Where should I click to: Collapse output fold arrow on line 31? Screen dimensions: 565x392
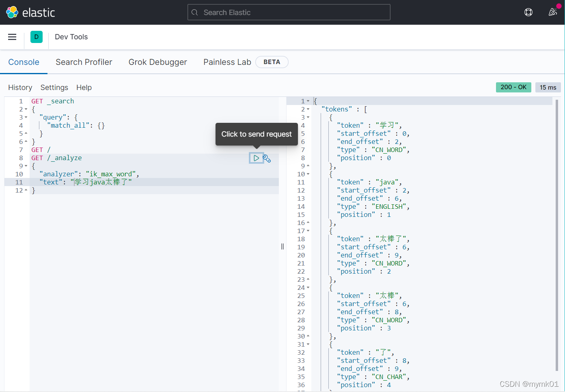(308, 345)
